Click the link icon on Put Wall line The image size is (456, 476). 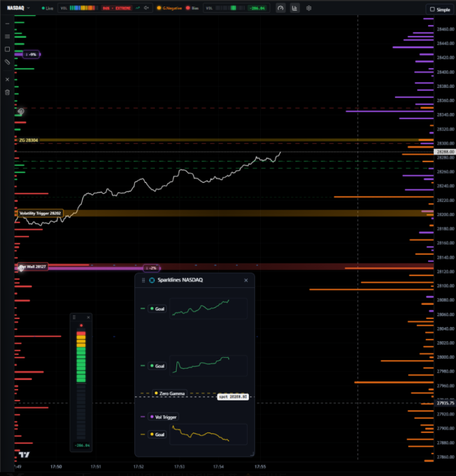[x=21, y=268]
